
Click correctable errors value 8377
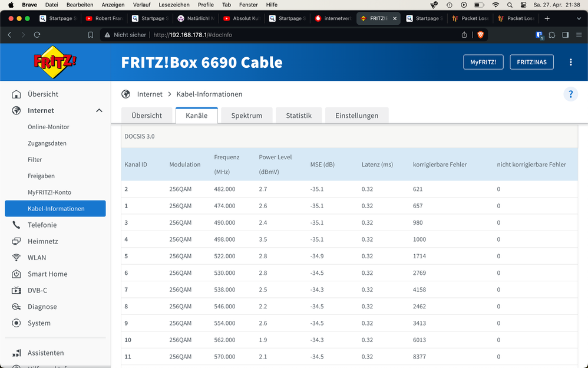coord(419,357)
